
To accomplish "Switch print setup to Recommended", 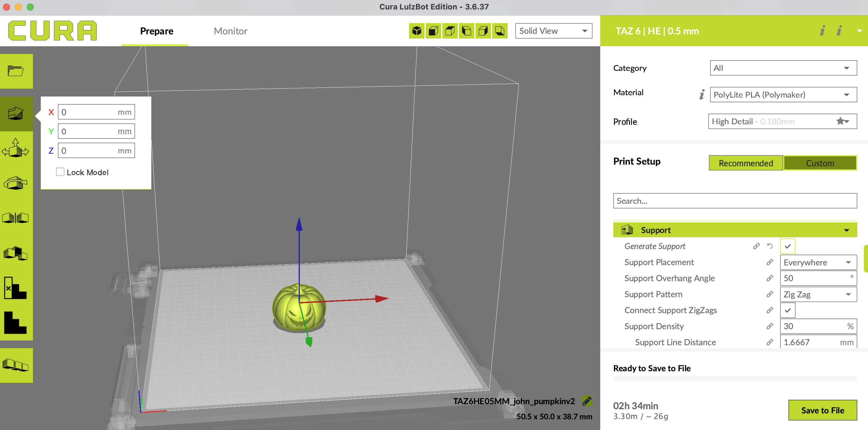I will [745, 163].
